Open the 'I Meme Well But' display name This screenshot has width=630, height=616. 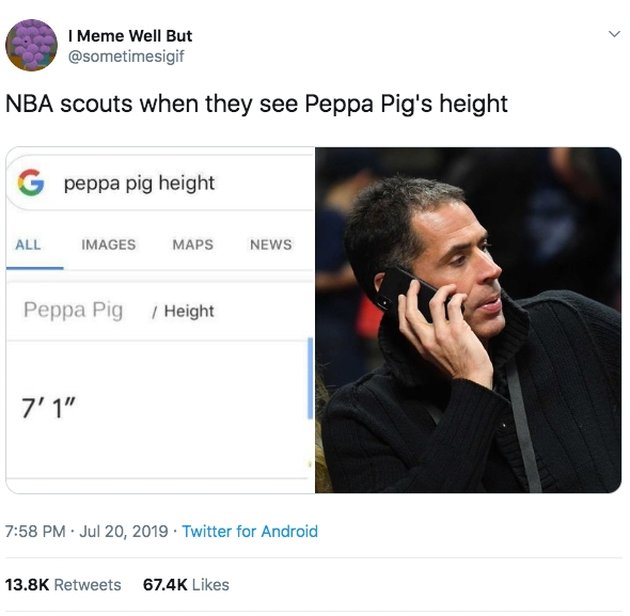130,36
